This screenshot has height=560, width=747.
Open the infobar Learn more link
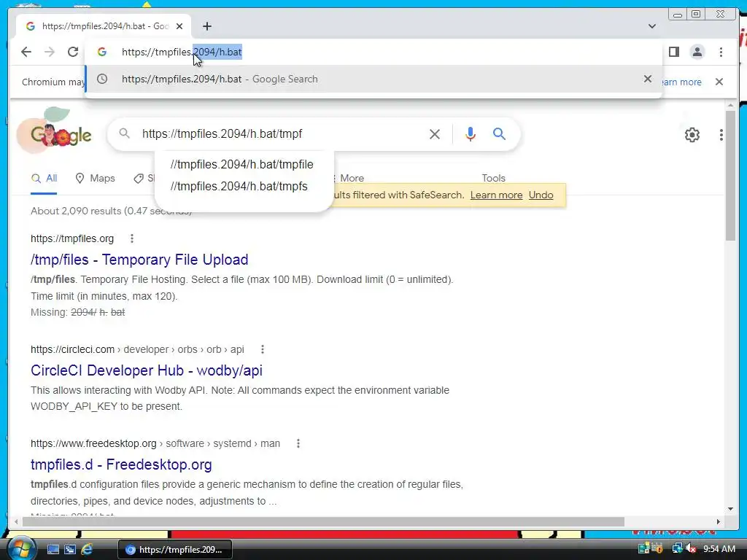click(682, 82)
